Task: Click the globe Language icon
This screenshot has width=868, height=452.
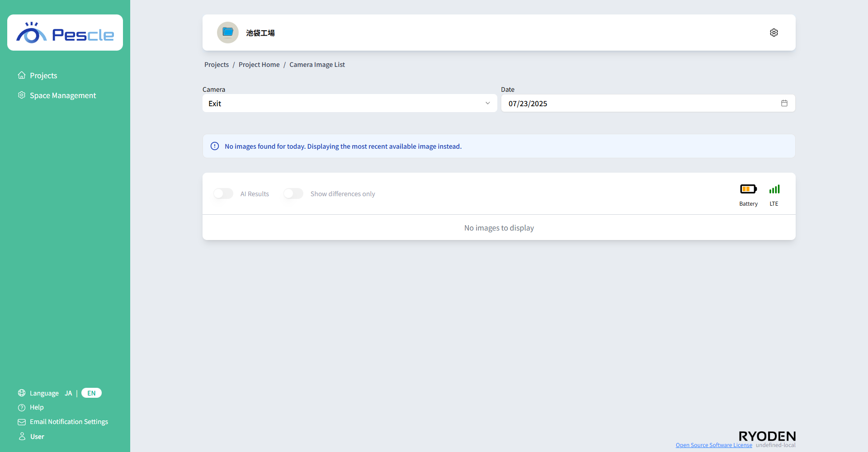Action: [22, 393]
